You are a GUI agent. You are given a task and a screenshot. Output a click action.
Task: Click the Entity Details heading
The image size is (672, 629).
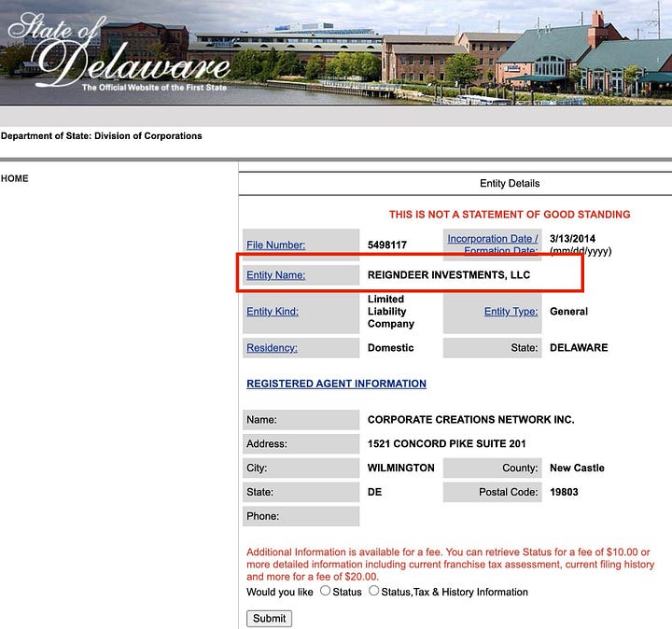pyautogui.click(x=510, y=184)
